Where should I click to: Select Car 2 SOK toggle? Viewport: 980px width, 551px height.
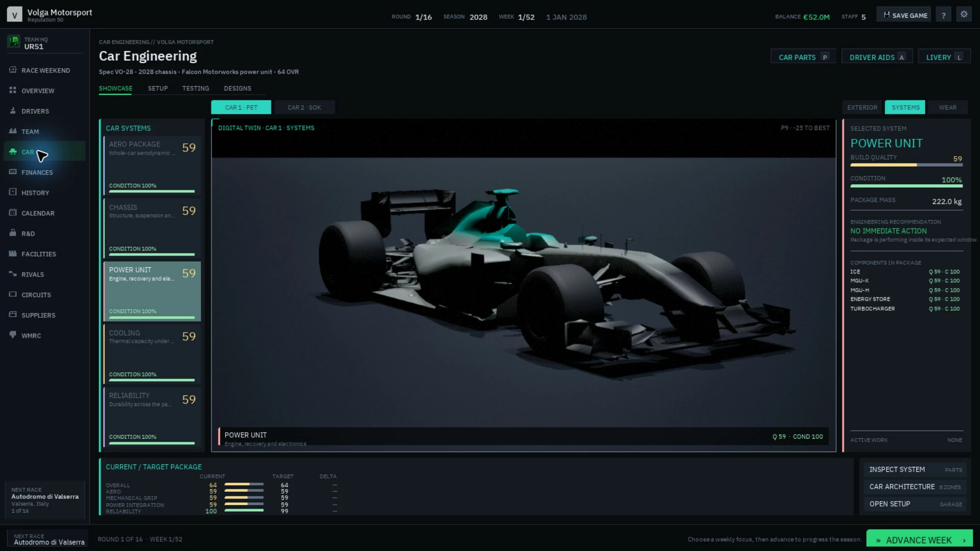[x=304, y=107]
